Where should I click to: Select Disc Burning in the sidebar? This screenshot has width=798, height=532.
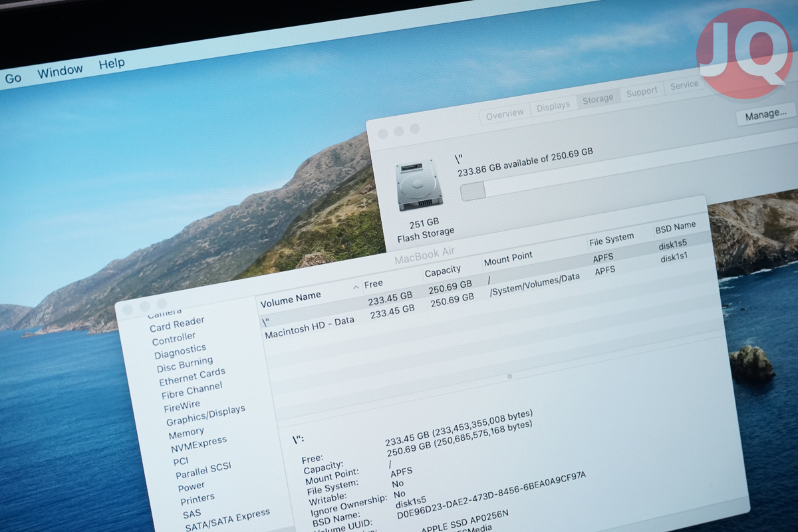pyautogui.click(x=185, y=364)
